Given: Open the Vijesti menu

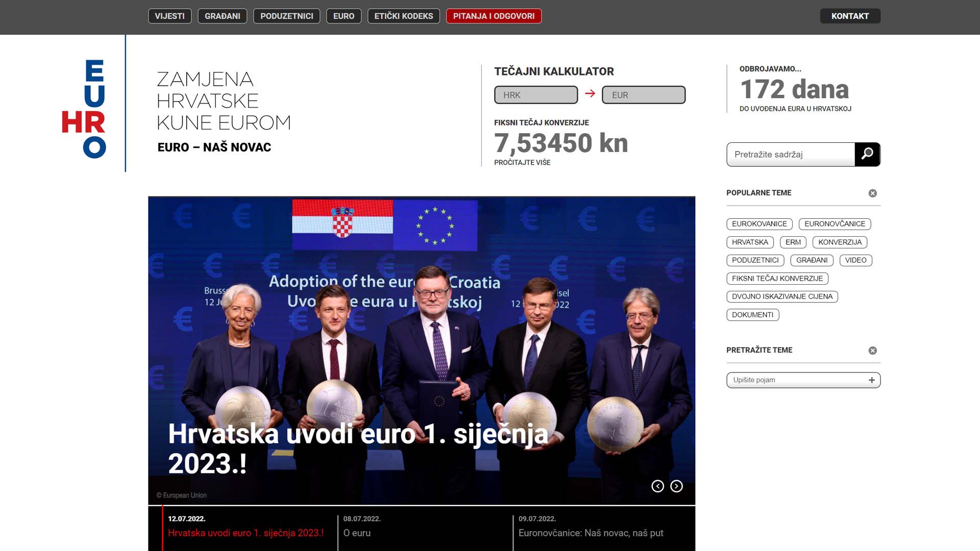Looking at the screenshot, I should [169, 16].
